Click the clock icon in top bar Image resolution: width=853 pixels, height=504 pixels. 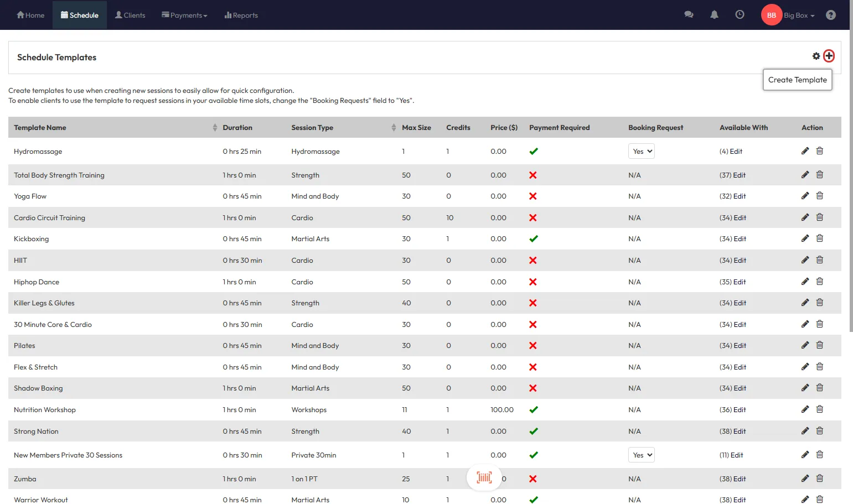(x=740, y=15)
